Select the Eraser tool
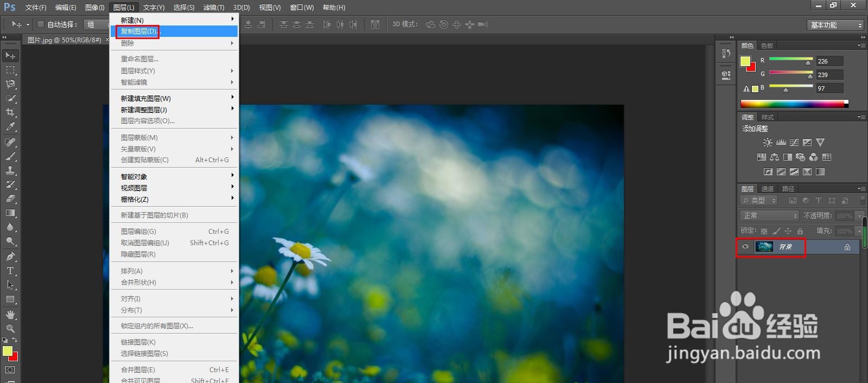The width and height of the screenshot is (868, 383). (x=10, y=199)
